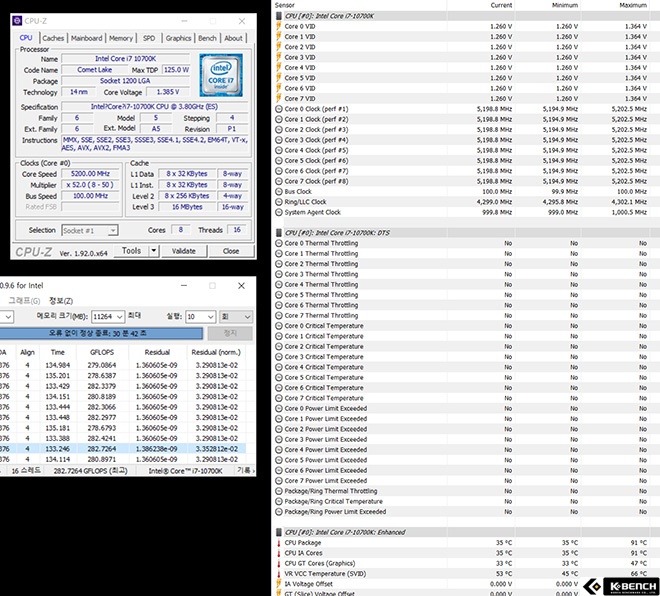Click the CPU Package thermometer icon
660x596 pixels.
(279, 543)
